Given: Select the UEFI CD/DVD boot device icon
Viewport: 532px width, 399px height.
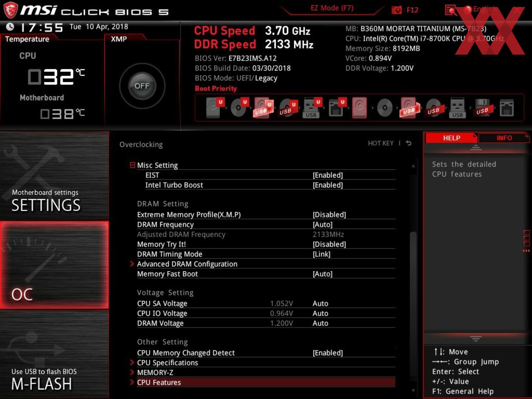Looking at the screenshot, I should pos(239,108).
